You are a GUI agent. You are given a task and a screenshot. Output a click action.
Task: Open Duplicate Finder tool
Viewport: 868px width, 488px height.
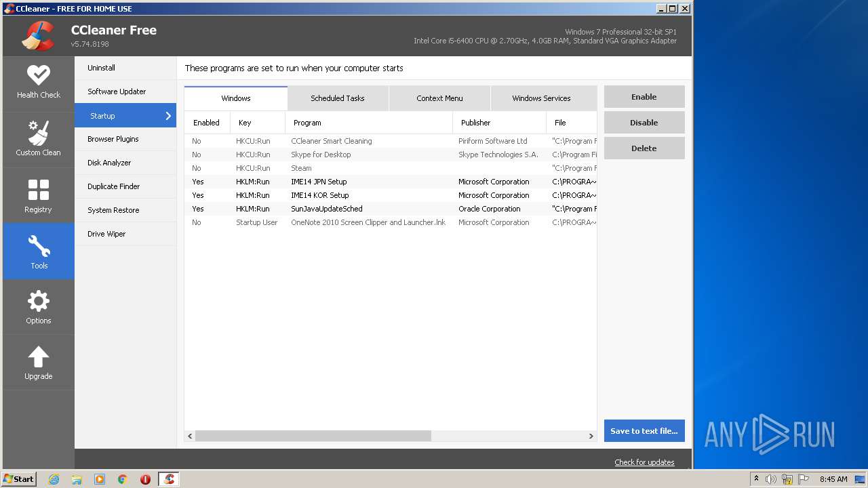[x=125, y=186]
